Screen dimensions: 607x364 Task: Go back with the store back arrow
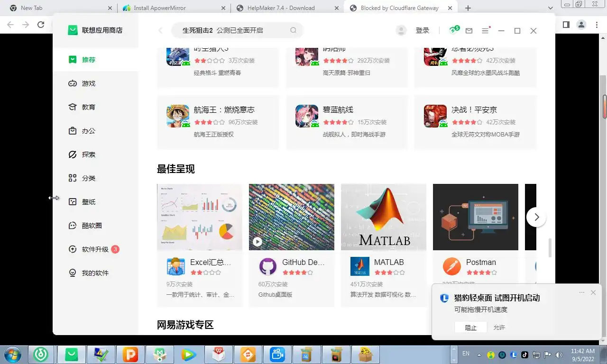coord(160,30)
